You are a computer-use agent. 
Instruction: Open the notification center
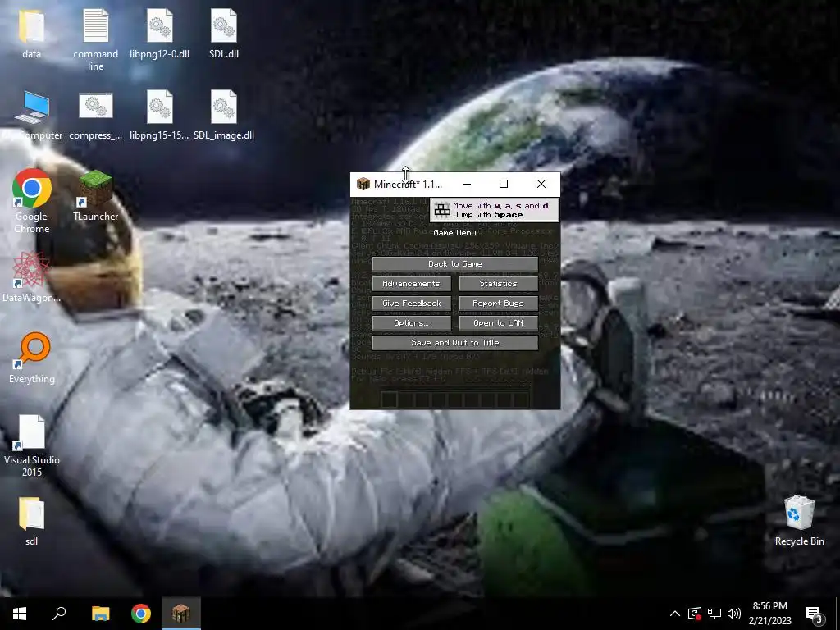[815, 614]
